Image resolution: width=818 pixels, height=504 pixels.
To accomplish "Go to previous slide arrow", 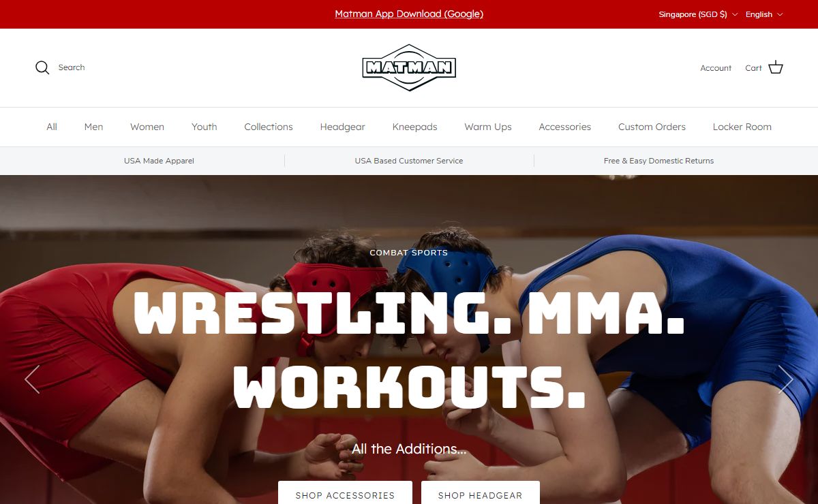I will (x=32, y=379).
